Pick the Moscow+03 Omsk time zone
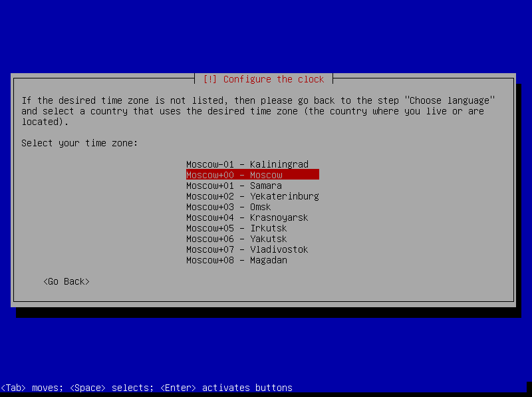The height and width of the screenshot is (397, 532). (x=228, y=207)
